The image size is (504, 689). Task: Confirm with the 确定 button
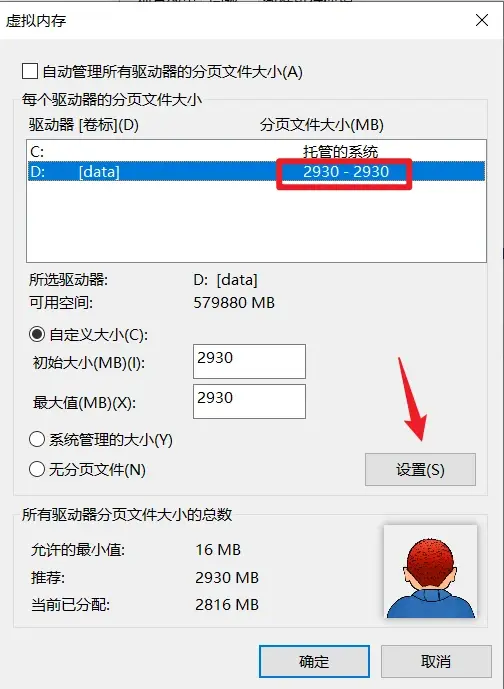(314, 661)
